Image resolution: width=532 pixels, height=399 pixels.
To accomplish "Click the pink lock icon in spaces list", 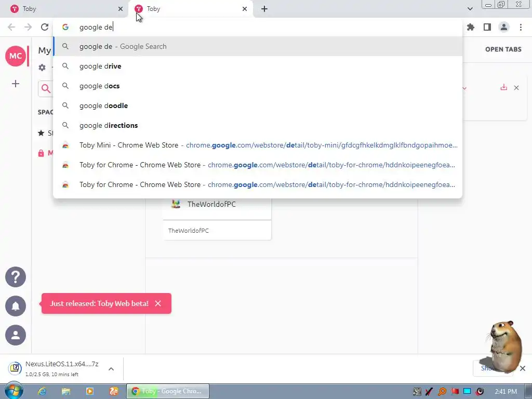I will coord(41,153).
